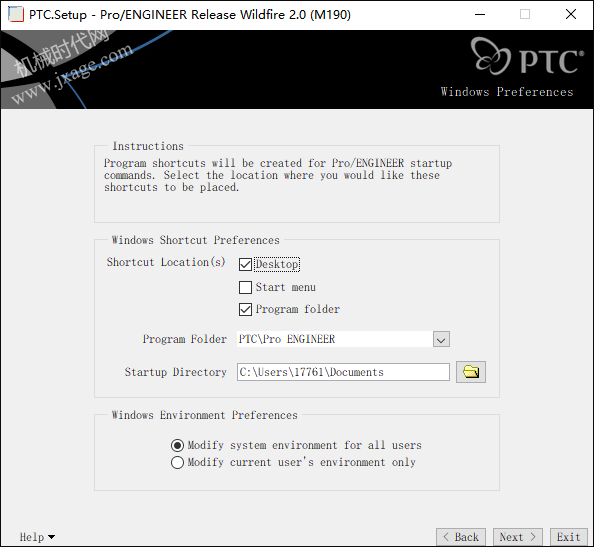Viewport: 594px width, 547px height.
Task: Uncheck the Program folder checkbox
Action: pyautogui.click(x=245, y=309)
